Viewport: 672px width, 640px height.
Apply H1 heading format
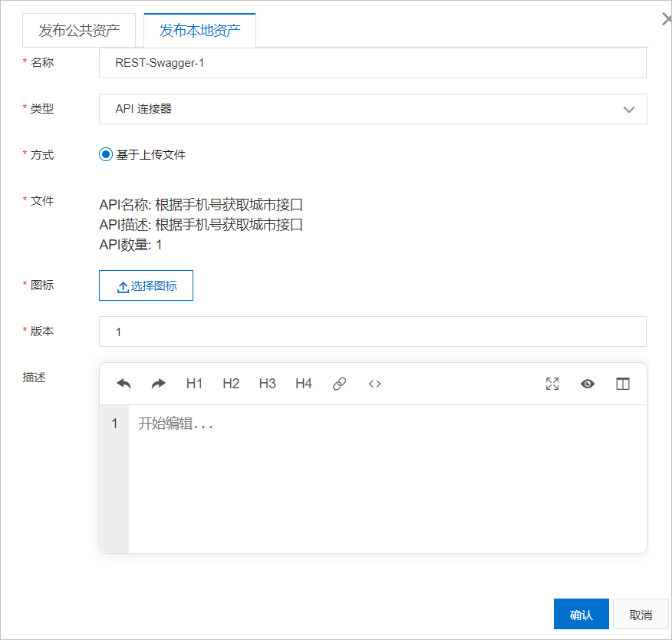coord(194,384)
